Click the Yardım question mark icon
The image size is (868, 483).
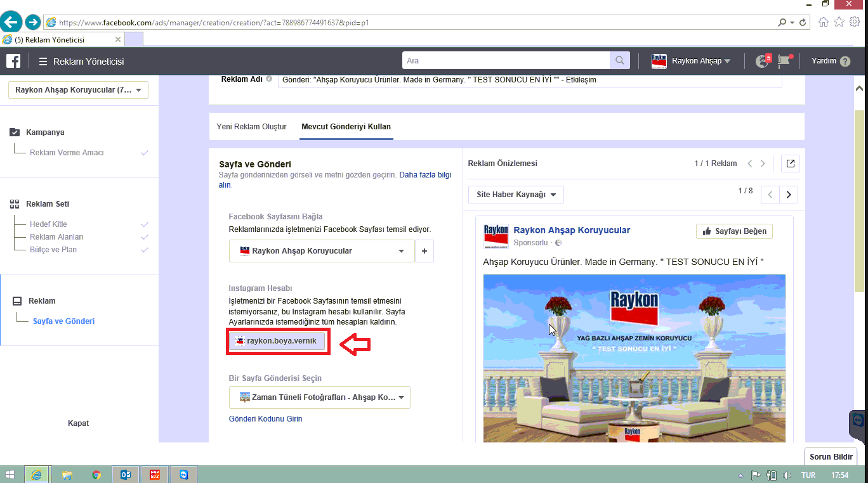[x=845, y=61]
